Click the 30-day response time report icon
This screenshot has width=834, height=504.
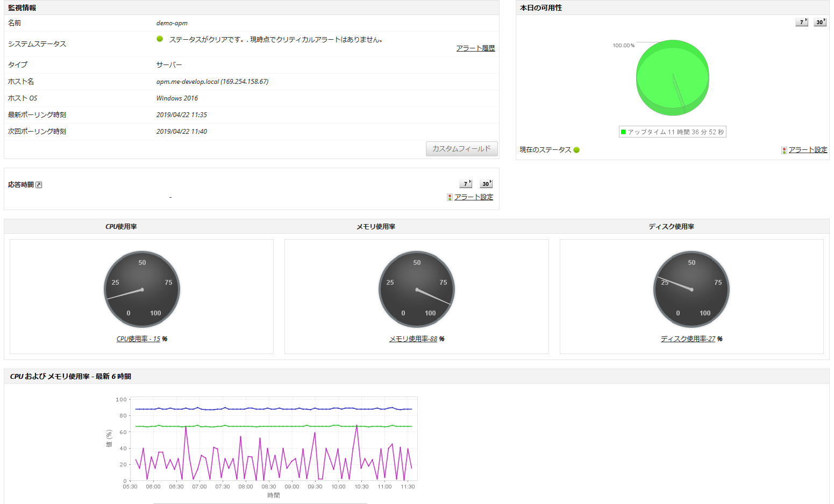point(486,184)
